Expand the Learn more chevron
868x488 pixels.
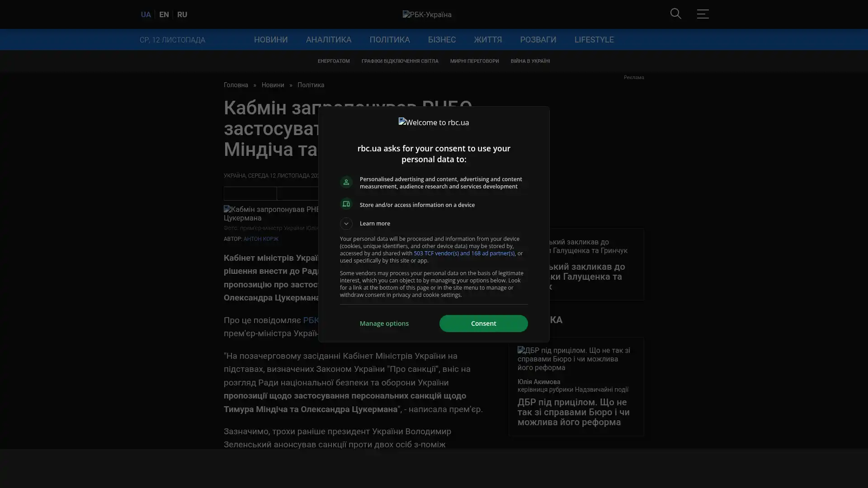[x=346, y=224]
